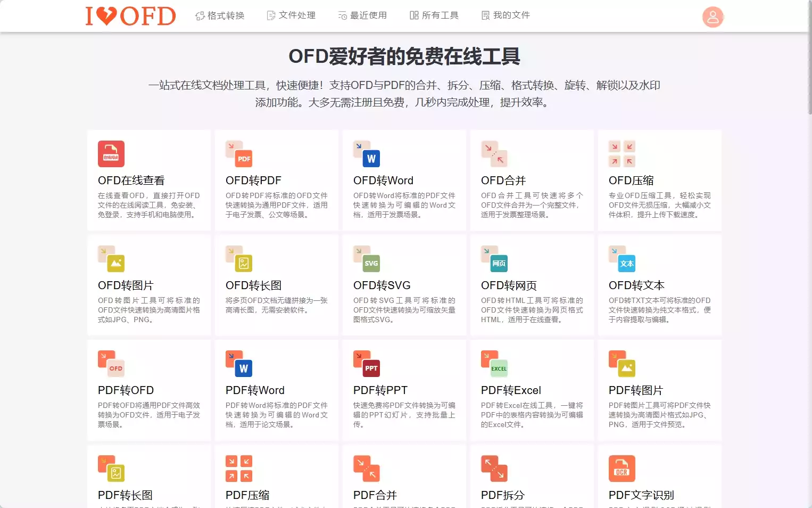Open the OFD转长图 title link

click(254, 285)
